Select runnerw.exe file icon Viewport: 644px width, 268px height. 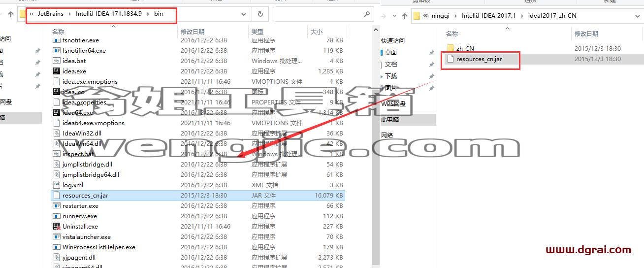click(57, 216)
